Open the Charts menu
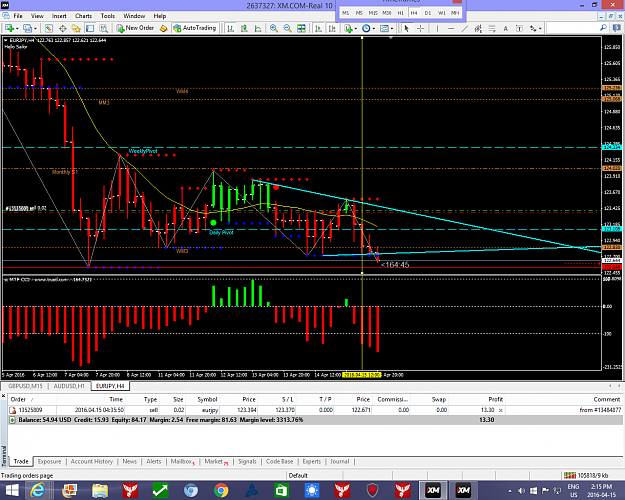This screenshot has height=500, width=625. pos(83,16)
